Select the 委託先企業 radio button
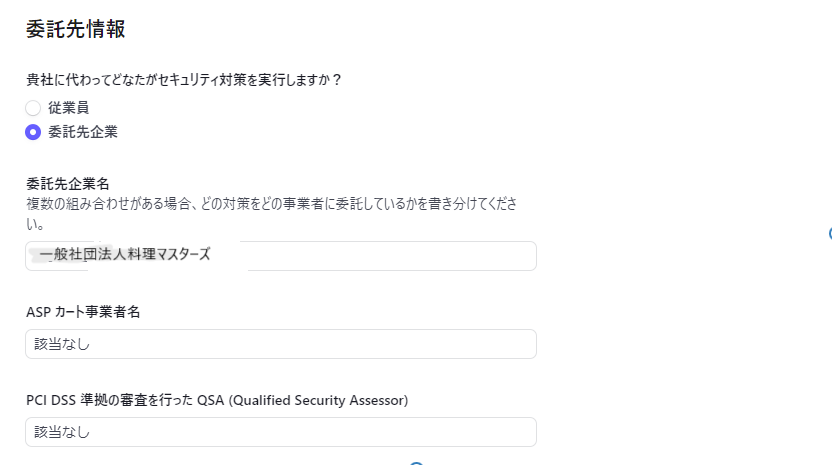 (33, 132)
